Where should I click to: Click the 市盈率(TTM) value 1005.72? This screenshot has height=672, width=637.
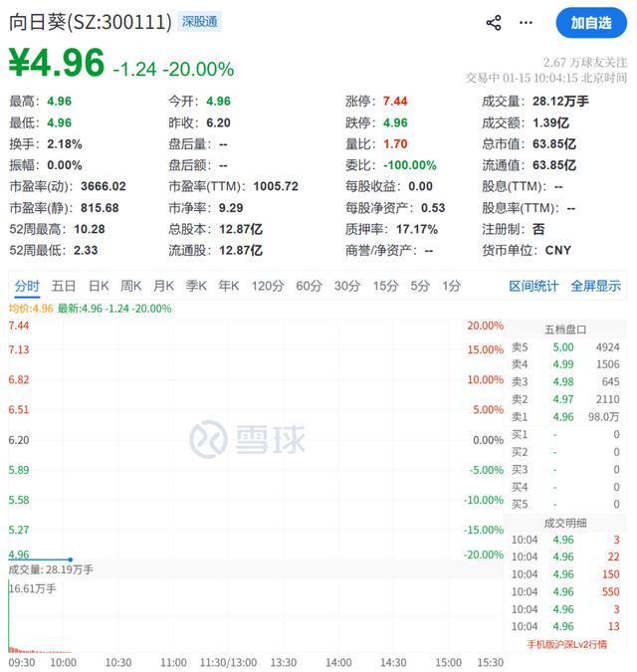pos(276,186)
